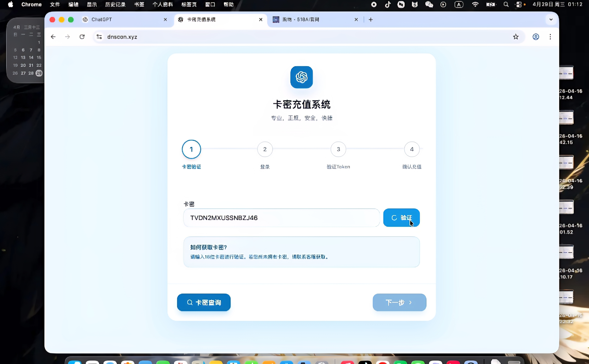Click the TikTok menu bar icon

tap(388, 4)
